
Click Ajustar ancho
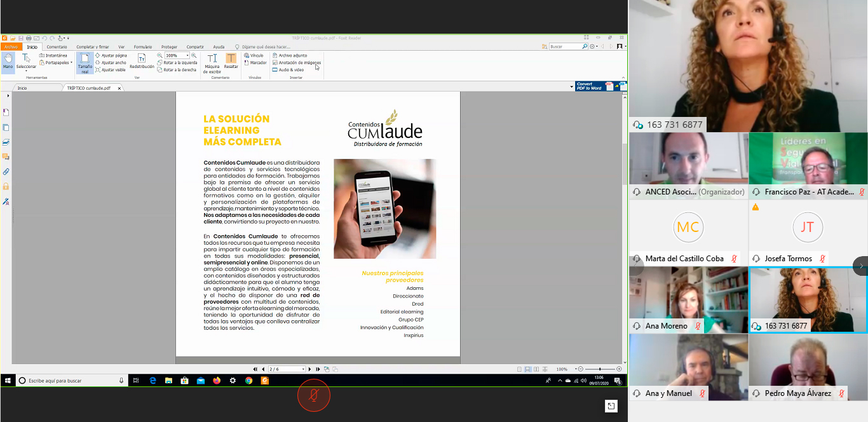[x=111, y=62]
